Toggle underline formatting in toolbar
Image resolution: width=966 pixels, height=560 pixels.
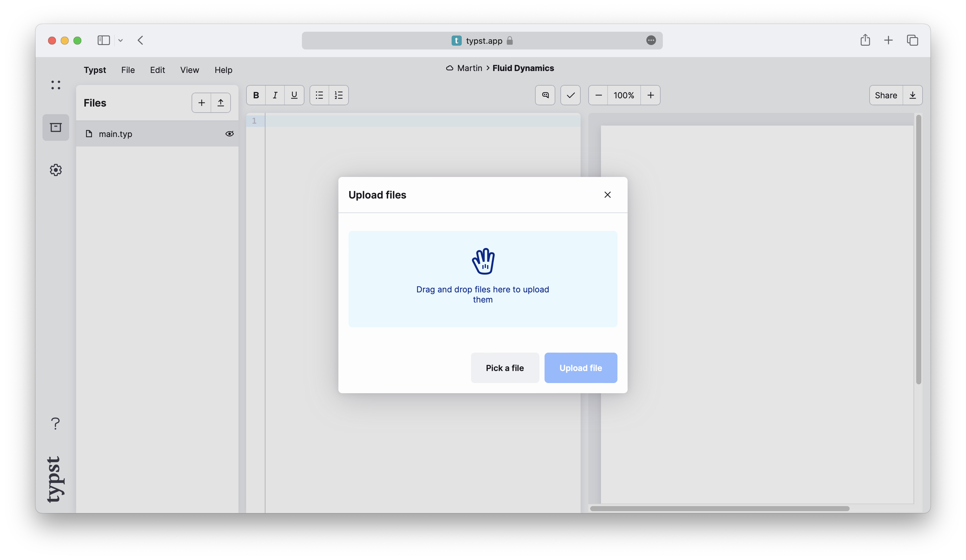click(294, 95)
